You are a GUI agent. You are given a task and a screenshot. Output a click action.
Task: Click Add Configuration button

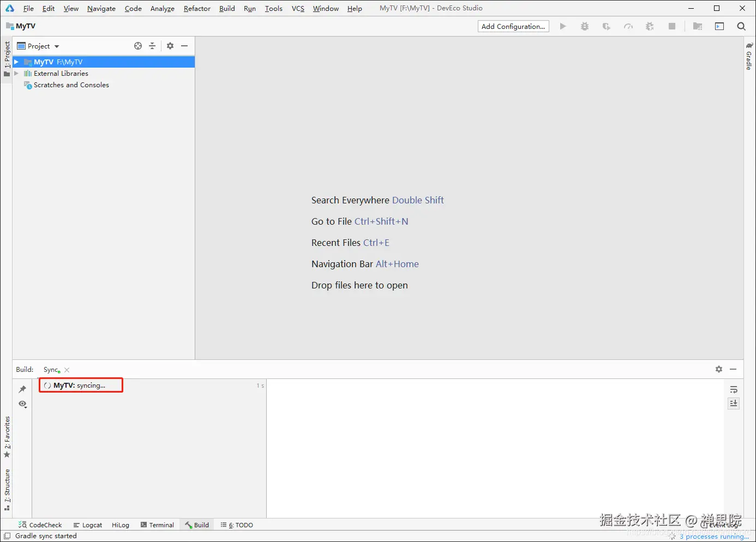[x=513, y=26]
